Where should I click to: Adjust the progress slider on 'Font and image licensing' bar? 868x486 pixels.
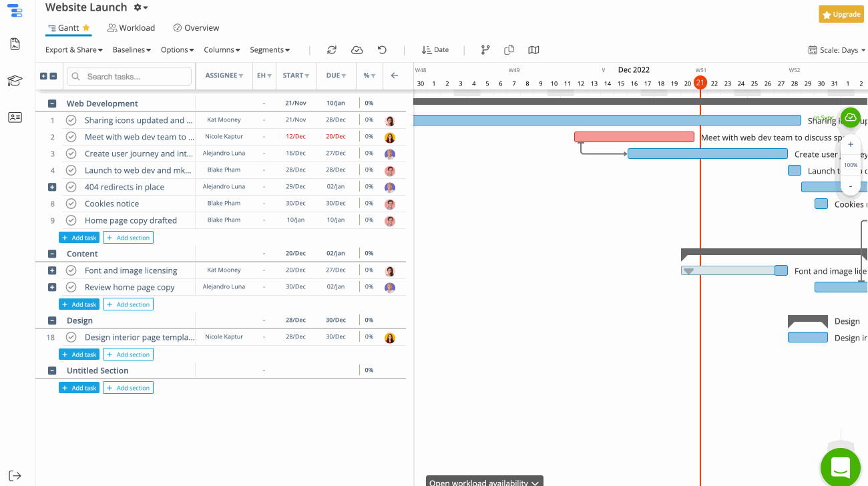[688, 271]
